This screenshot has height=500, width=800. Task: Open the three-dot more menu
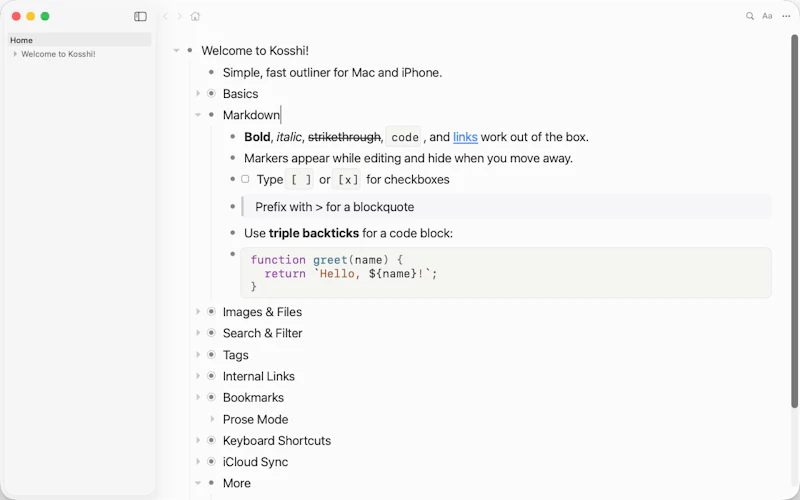point(786,16)
